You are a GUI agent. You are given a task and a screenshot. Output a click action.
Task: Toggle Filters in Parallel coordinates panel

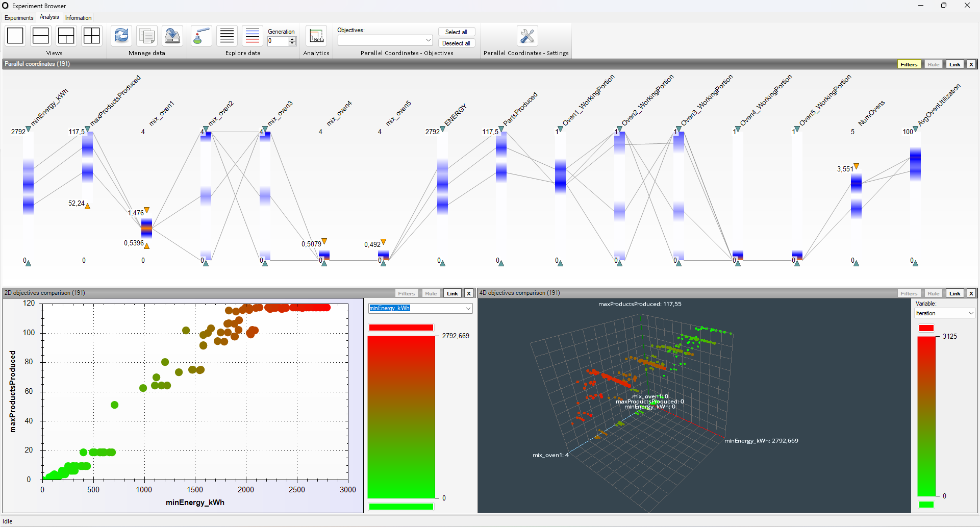(x=909, y=64)
